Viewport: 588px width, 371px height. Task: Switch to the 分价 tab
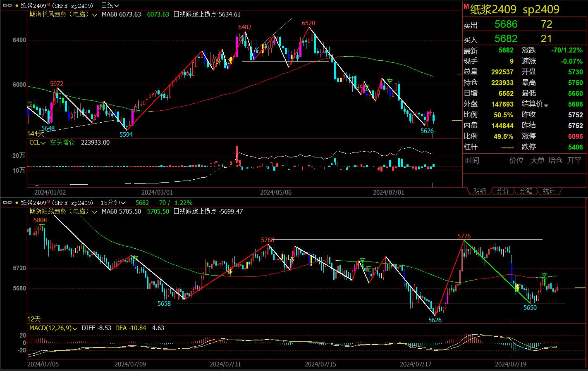(502, 191)
